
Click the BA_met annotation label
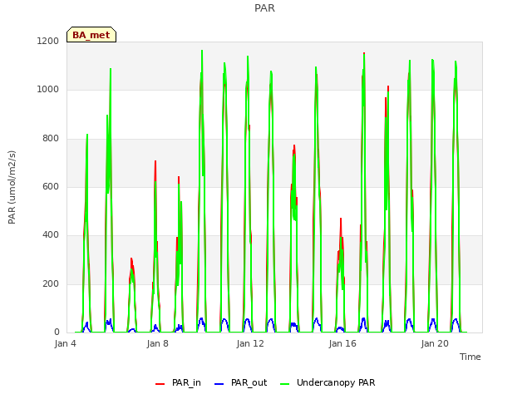tap(91, 35)
